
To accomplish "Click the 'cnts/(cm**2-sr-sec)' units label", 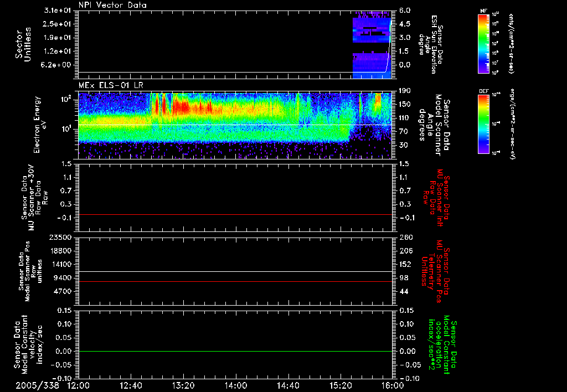I will coord(511,44).
